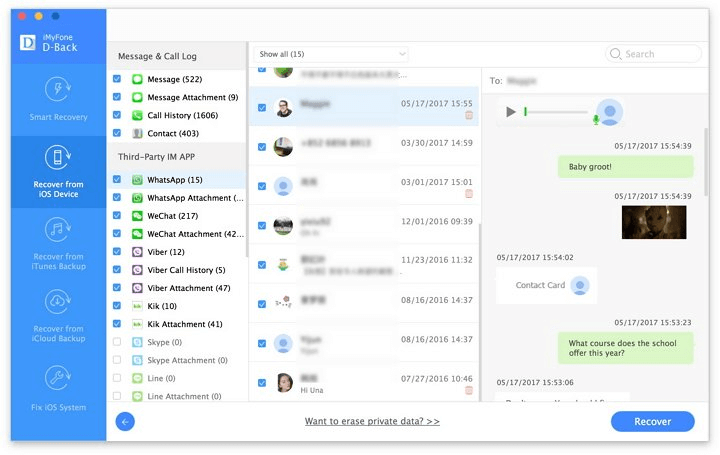
Task: Toggle the WeChat (217) checkbox
Action: point(117,216)
